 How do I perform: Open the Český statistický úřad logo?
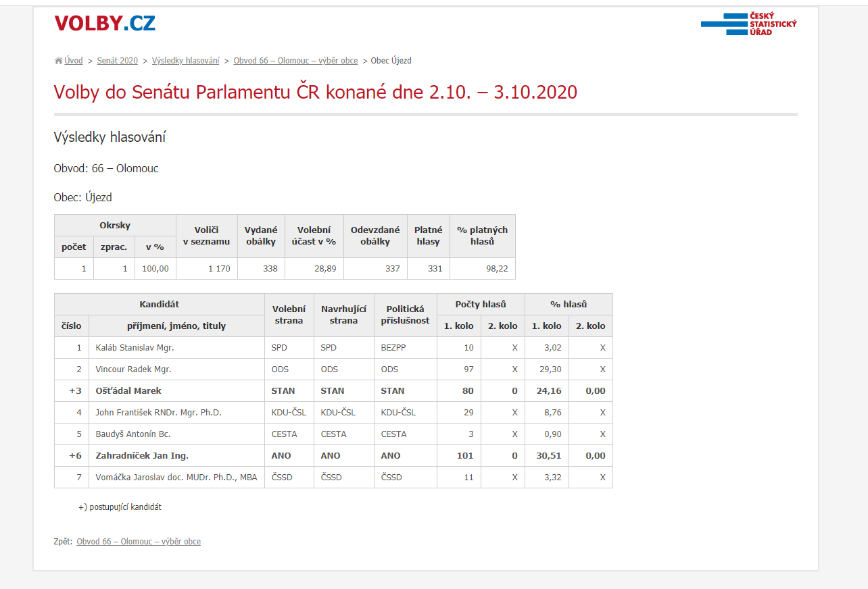tap(749, 24)
